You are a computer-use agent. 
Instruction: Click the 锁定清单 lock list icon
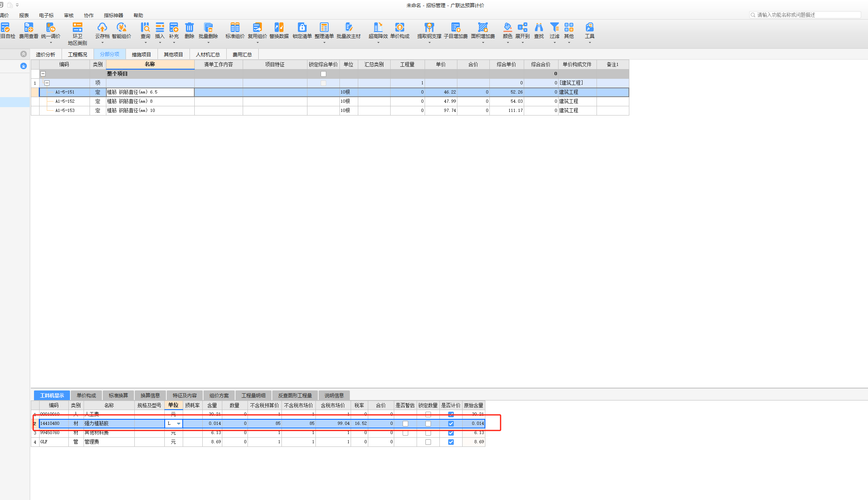pos(302,27)
